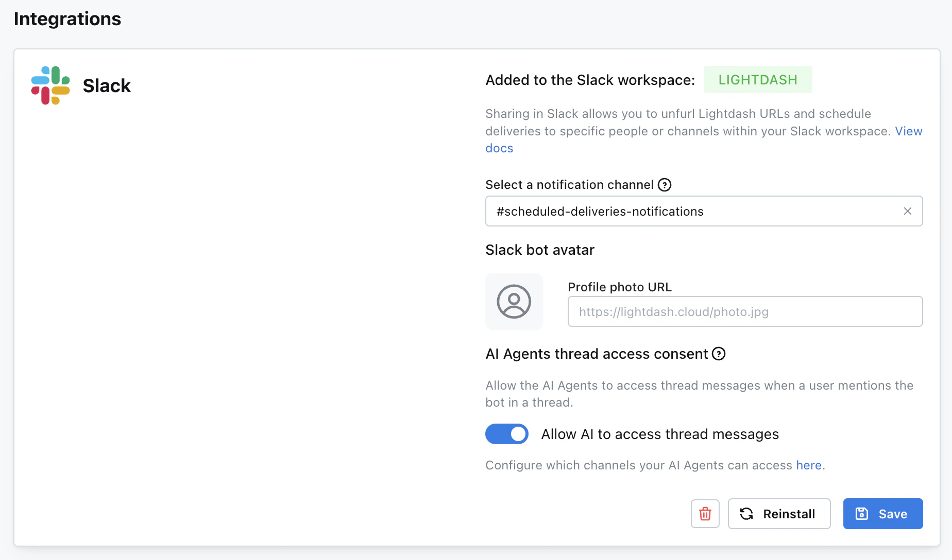This screenshot has width=952, height=560.
Task: Open the View docs link
Action: [908, 131]
